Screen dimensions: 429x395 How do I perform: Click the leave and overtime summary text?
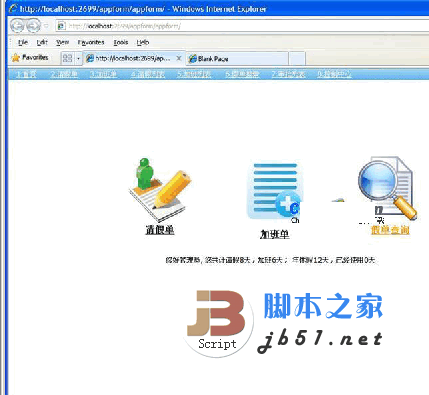[270, 260]
